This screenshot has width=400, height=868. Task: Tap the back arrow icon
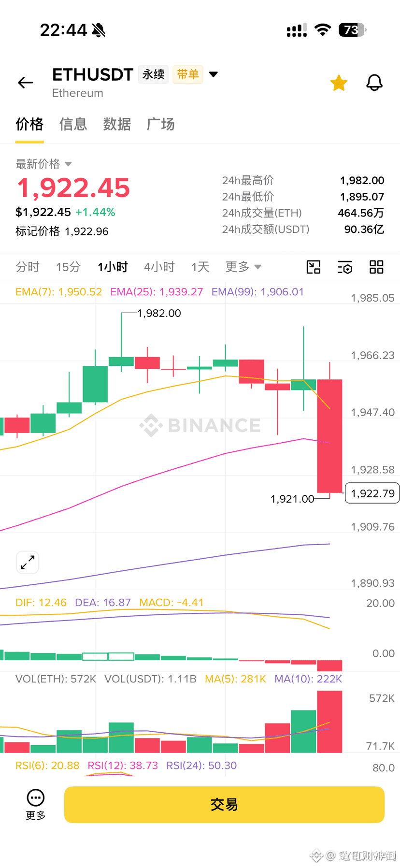click(25, 83)
